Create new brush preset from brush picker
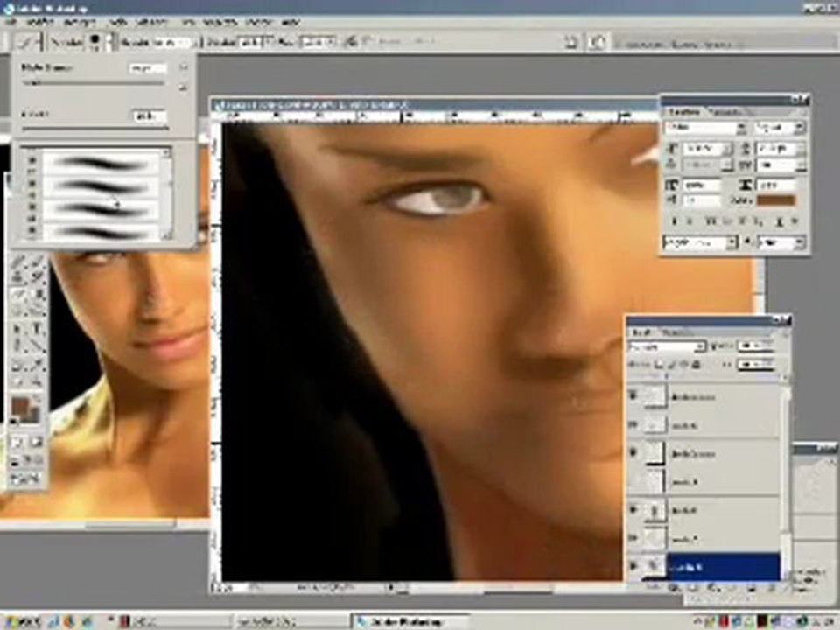 (x=183, y=87)
